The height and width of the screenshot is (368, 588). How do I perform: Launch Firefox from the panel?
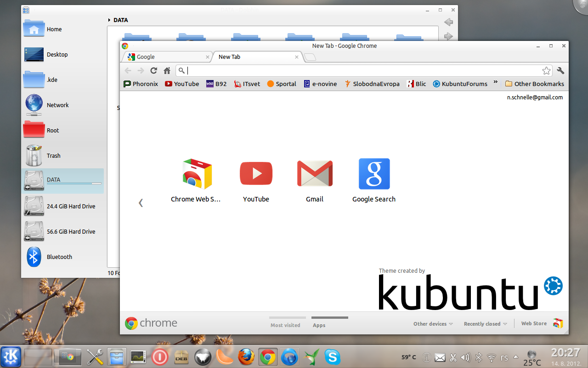pyautogui.click(x=246, y=356)
